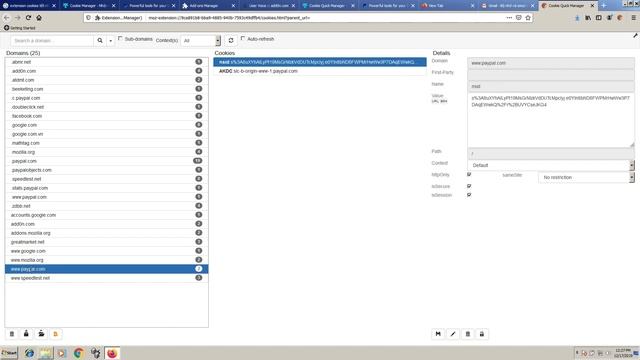Enable the Auto-refresh checkbox

[243, 38]
